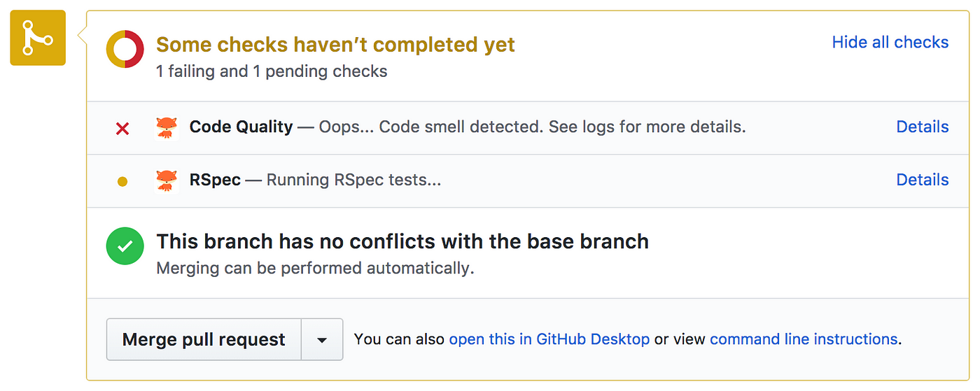This screenshot has width=980, height=391.
Task: View the command line instructions link
Action: pyautogui.click(x=804, y=339)
